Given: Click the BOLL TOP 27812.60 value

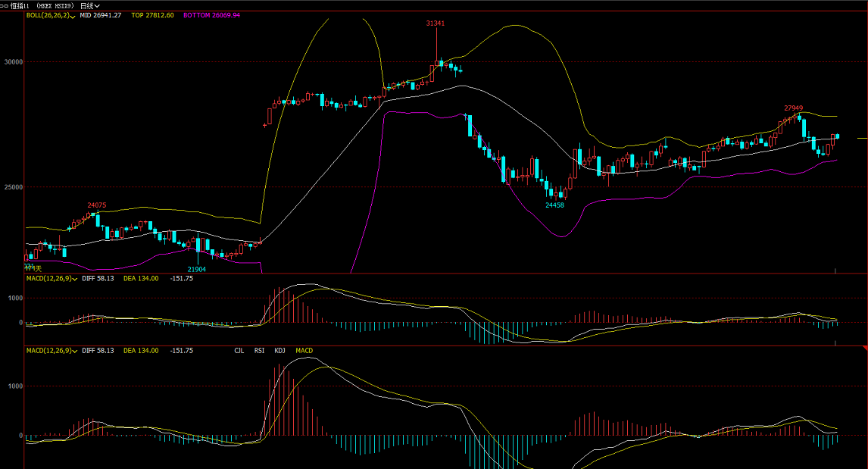Looking at the screenshot, I should pyautogui.click(x=152, y=15).
